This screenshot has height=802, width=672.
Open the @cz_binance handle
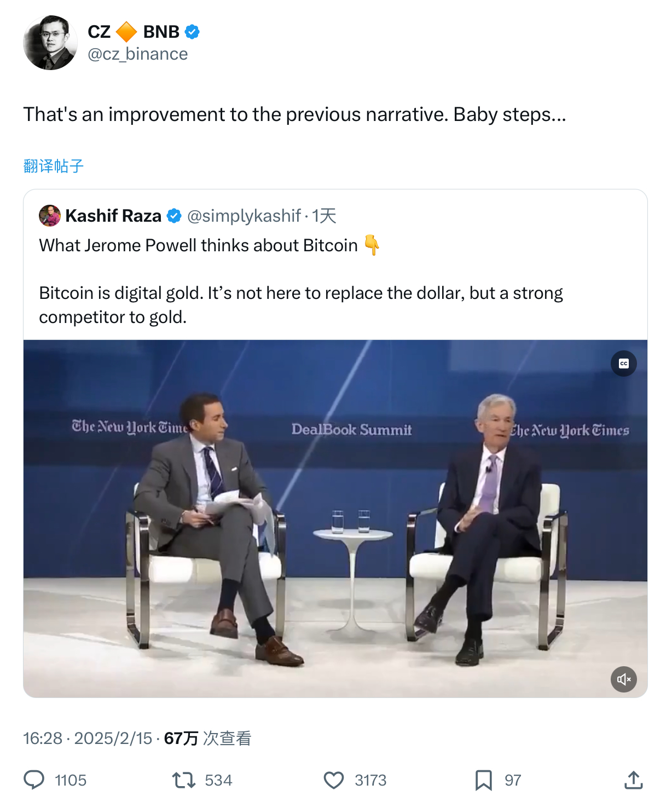click(138, 54)
